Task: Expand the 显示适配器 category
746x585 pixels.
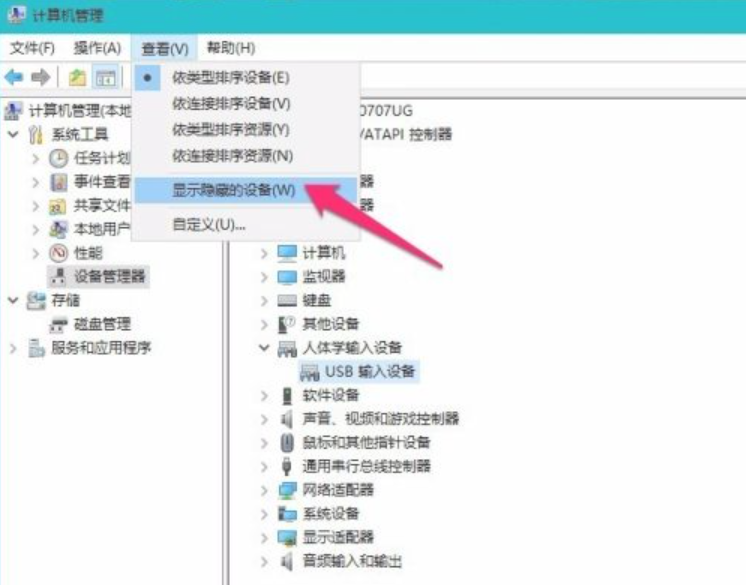Action: 265,537
